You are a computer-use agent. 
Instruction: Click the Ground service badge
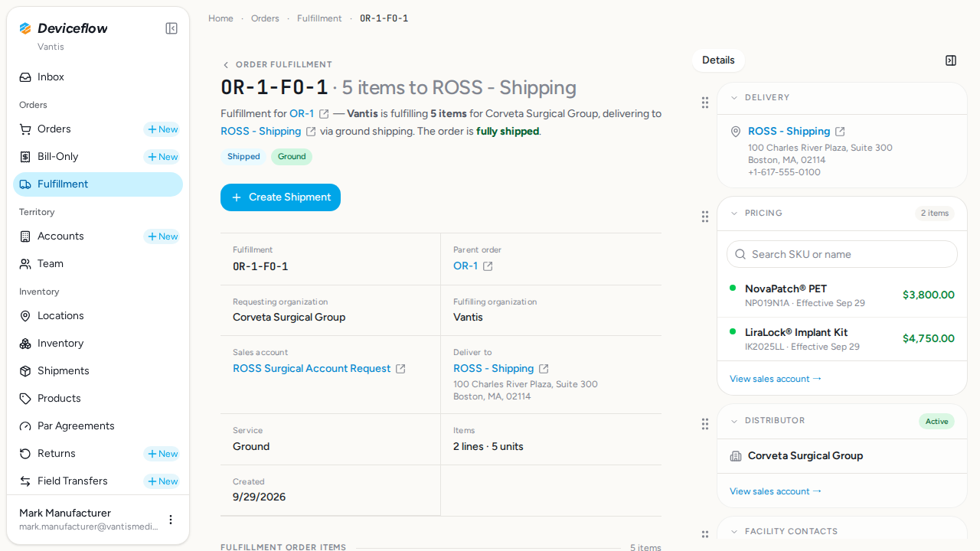292,157
